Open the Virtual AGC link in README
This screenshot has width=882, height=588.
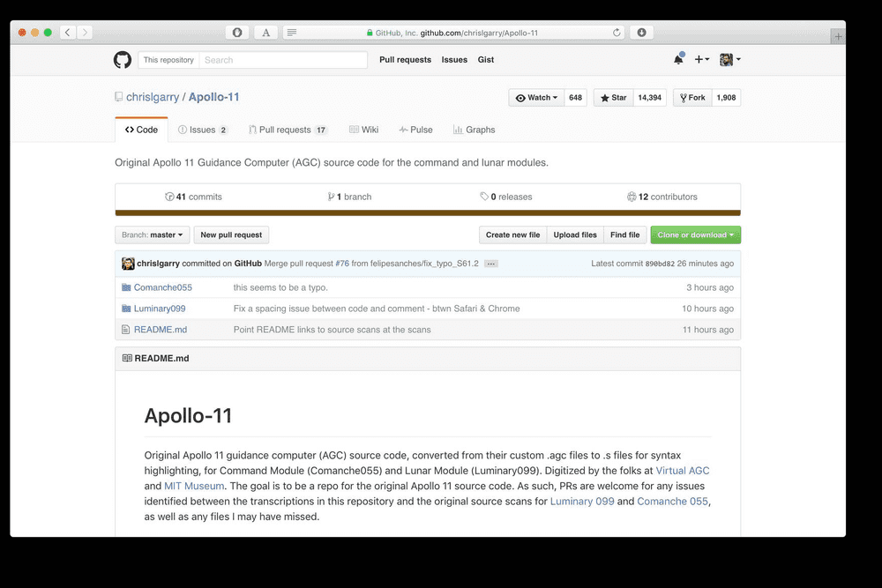coord(683,471)
